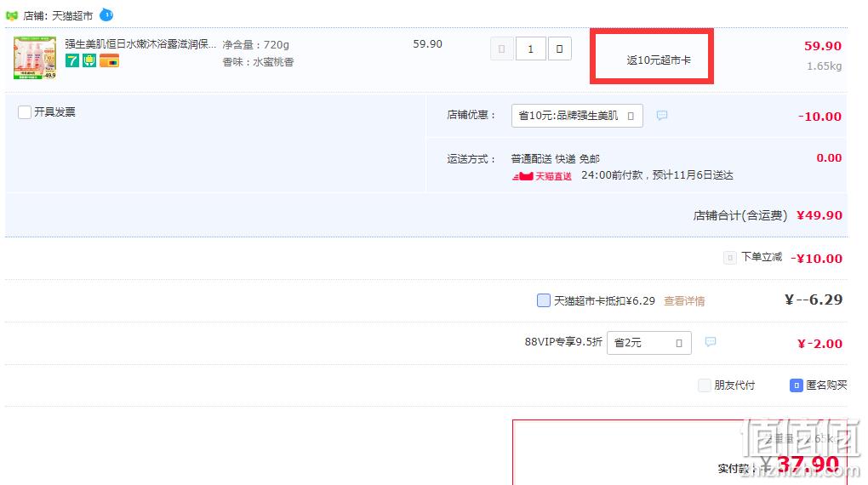Toggle the 下单立减 checkbox
The image size is (868, 485).
point(729,258)
